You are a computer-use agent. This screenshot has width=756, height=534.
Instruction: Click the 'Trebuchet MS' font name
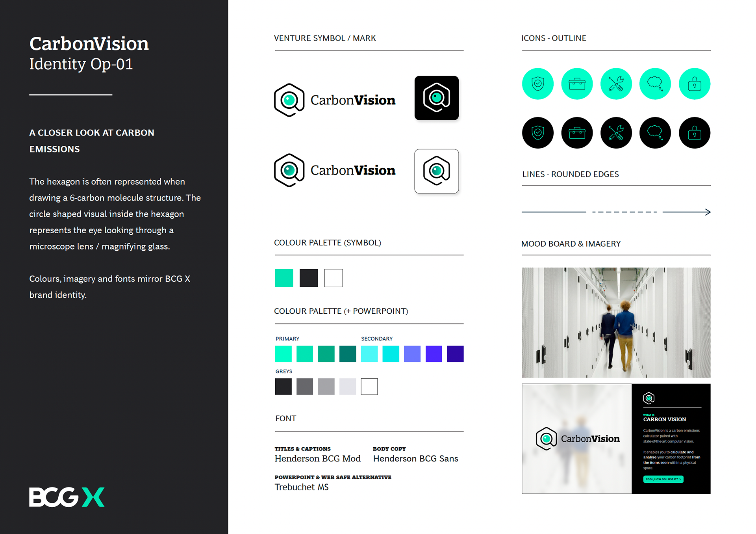click(x=302, y=487)
